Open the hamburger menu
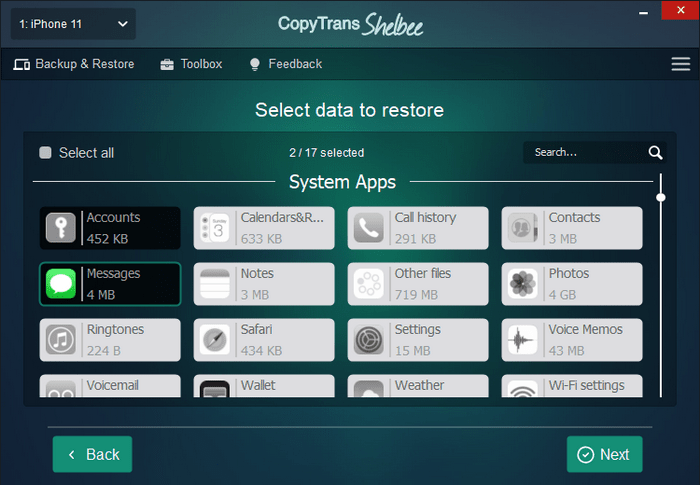Screen dimensions: 700x485 (680, 64)
